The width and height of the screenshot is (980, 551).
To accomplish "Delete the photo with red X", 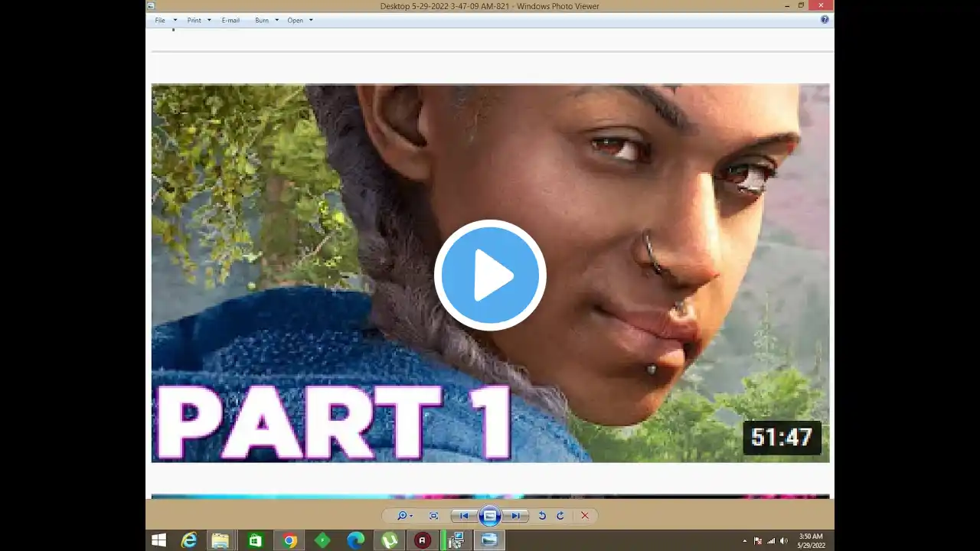I will 585,516.
